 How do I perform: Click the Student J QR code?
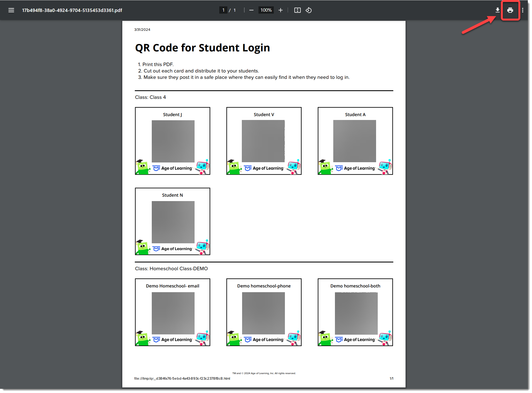(173, 141)
